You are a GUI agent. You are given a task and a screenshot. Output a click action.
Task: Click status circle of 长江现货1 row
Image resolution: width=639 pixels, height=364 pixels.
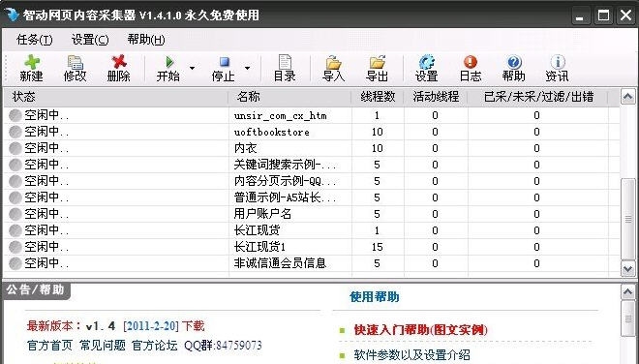tap(15, 247)
